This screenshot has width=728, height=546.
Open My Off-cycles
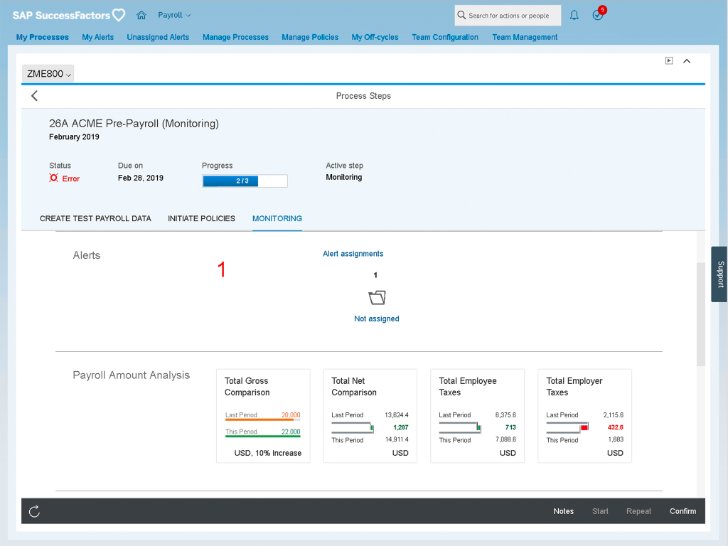pyautogui.click(x=375, y=37)
